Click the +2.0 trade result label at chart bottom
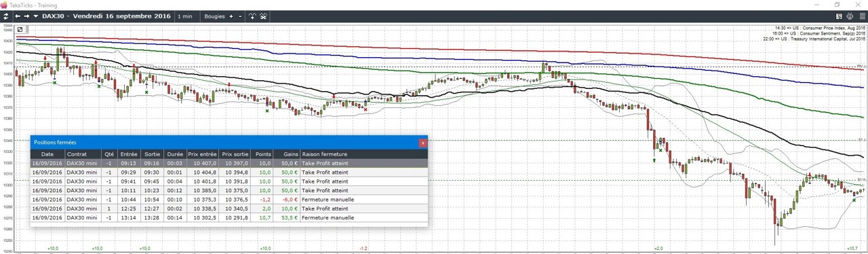The width and height of the screenshot is (868, 254). pos(658,249)
